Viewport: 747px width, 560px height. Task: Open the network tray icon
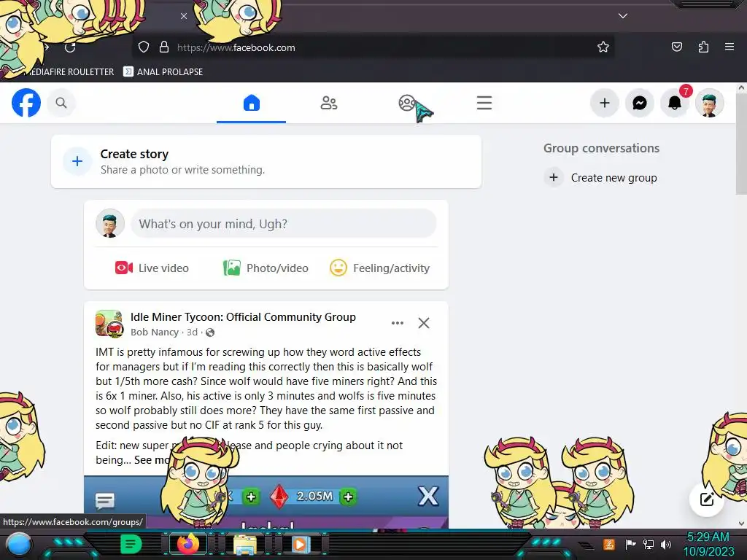(649, 544)
